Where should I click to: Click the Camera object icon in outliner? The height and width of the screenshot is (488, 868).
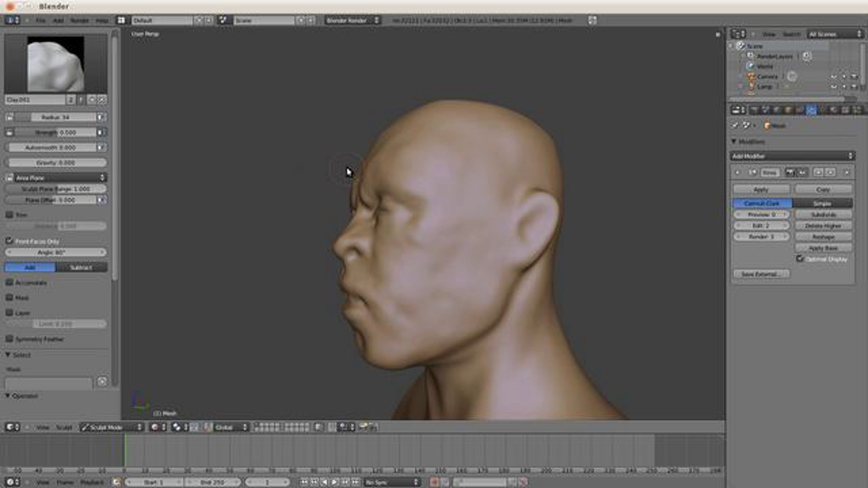coord(751,77)
